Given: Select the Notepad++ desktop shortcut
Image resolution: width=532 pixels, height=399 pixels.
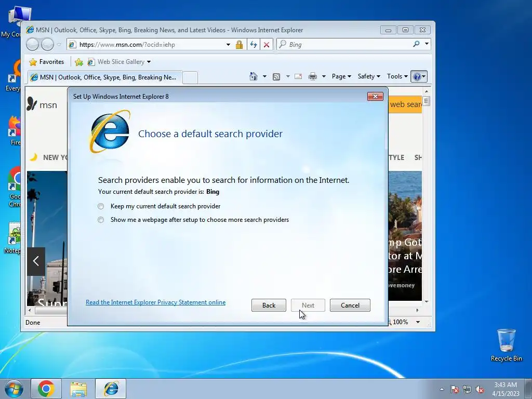Looking at the screenshot, I should click(13, 238).
